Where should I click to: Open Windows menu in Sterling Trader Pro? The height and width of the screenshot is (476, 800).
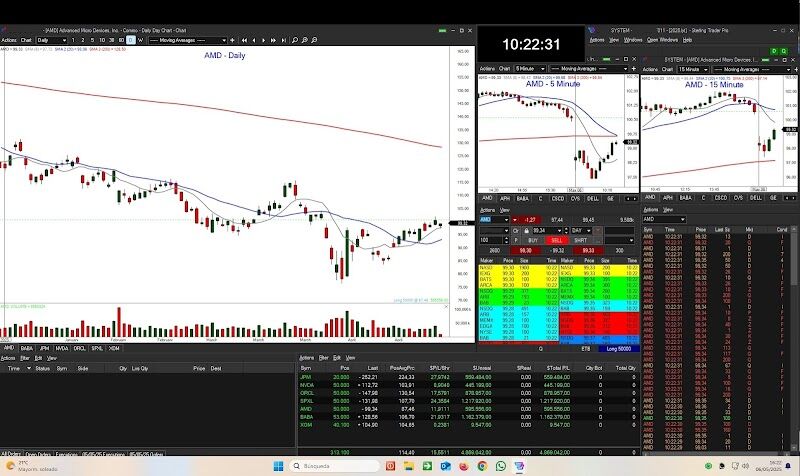click(633, 40)
